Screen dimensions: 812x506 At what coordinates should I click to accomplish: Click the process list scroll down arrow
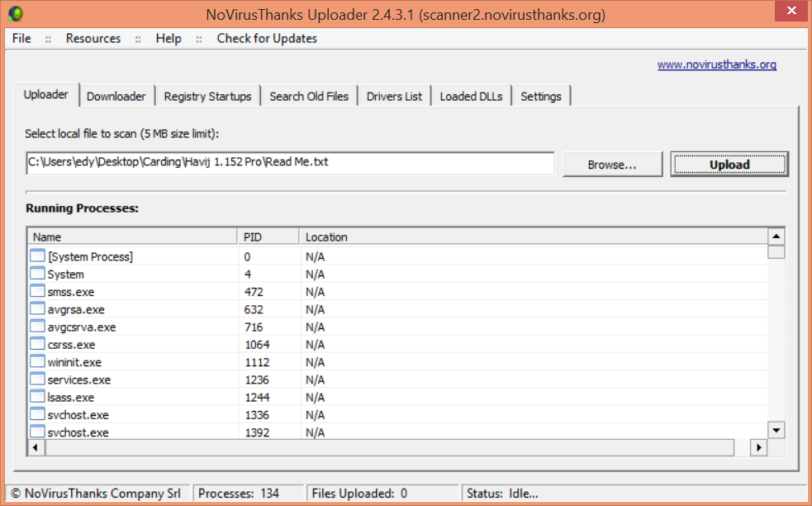(776, 430)
